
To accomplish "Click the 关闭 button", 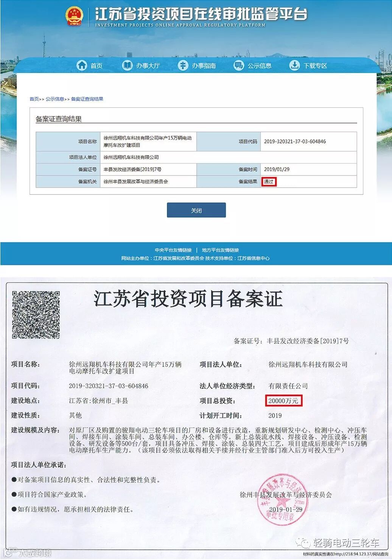I will tap(196, 210).
